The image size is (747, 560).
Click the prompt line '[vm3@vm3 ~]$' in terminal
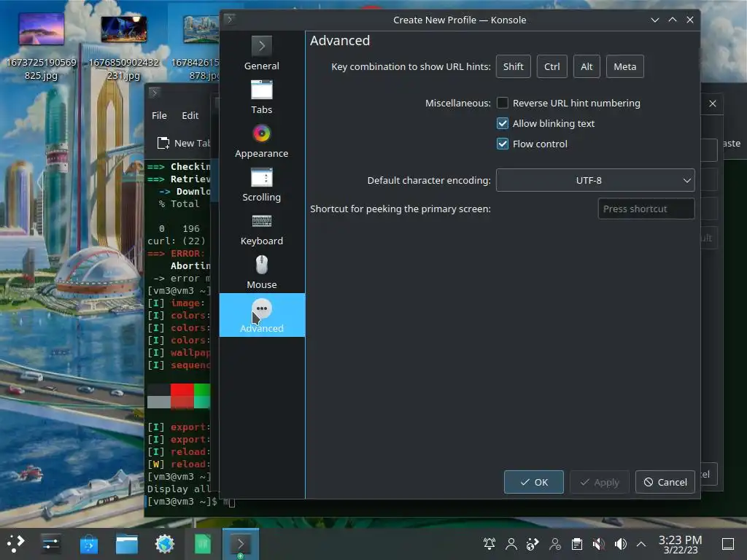click(x=182, y=502)
